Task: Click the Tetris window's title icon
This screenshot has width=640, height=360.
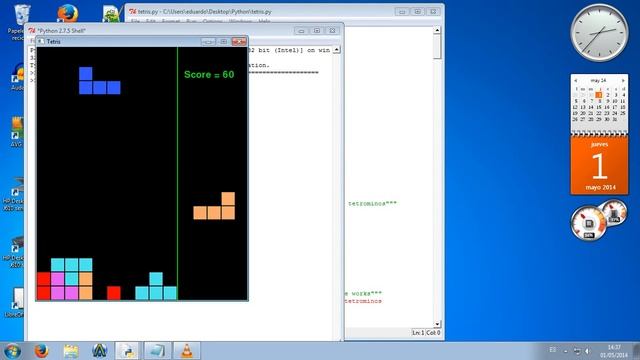Action: click(x=41, y=41)
